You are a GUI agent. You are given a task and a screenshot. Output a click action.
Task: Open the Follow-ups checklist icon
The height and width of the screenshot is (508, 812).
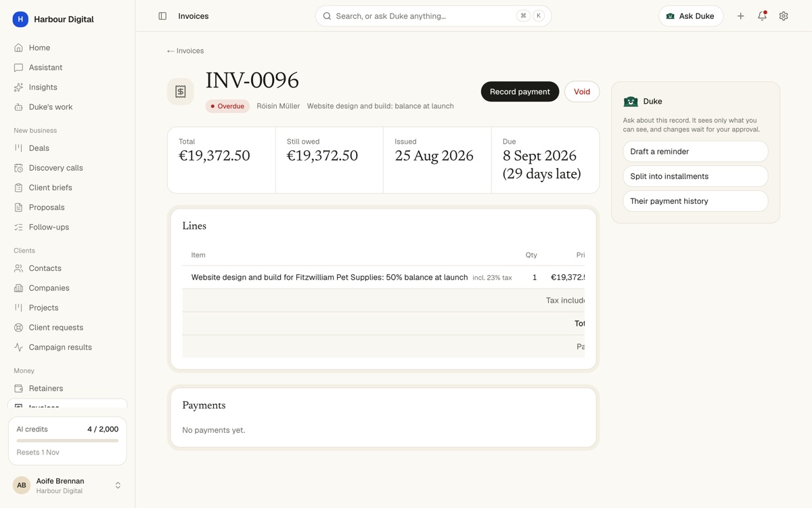click(18, 227)
